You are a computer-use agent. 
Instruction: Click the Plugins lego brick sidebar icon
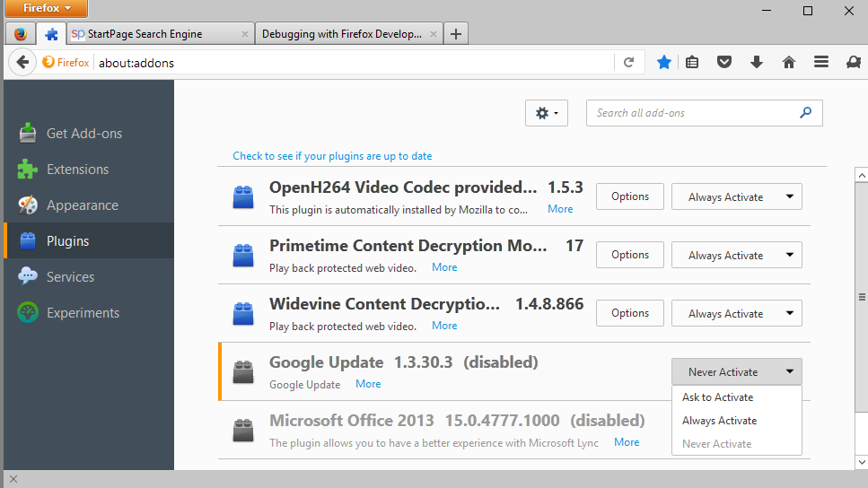coord(28,241)
